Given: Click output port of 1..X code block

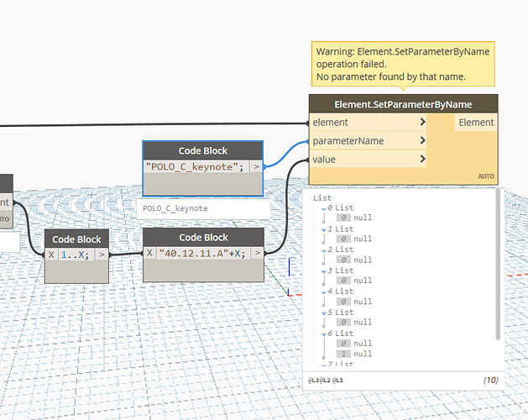Looking at the screenshot, I should pyautogui.click(x=102, y=255).
